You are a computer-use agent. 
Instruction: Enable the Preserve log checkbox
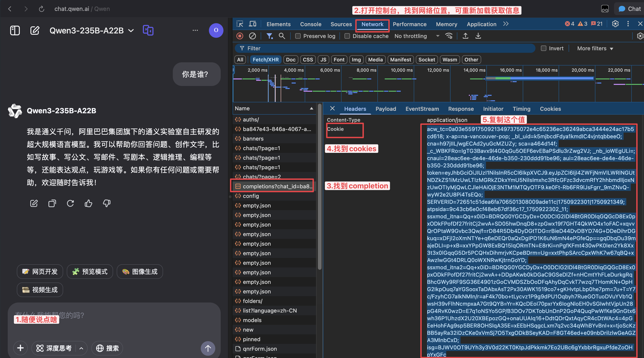click(298, 36)
